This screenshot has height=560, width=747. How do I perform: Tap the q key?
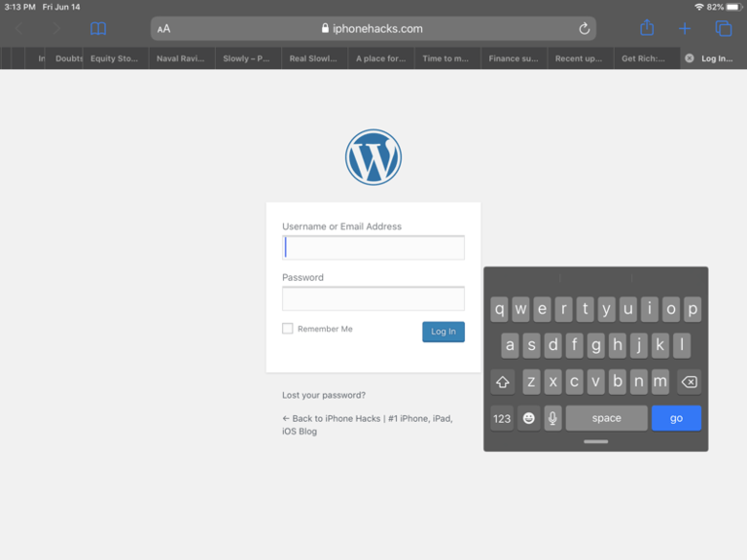[499, 309]
